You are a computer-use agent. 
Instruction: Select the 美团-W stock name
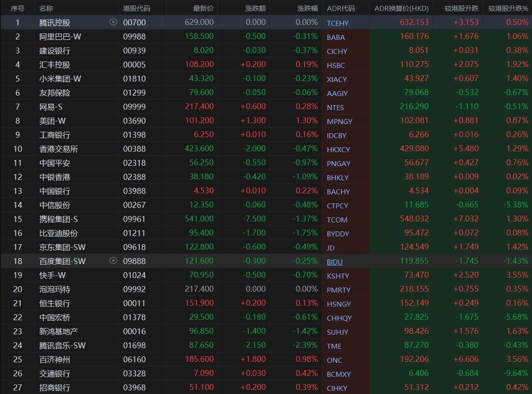click(53, 121)
